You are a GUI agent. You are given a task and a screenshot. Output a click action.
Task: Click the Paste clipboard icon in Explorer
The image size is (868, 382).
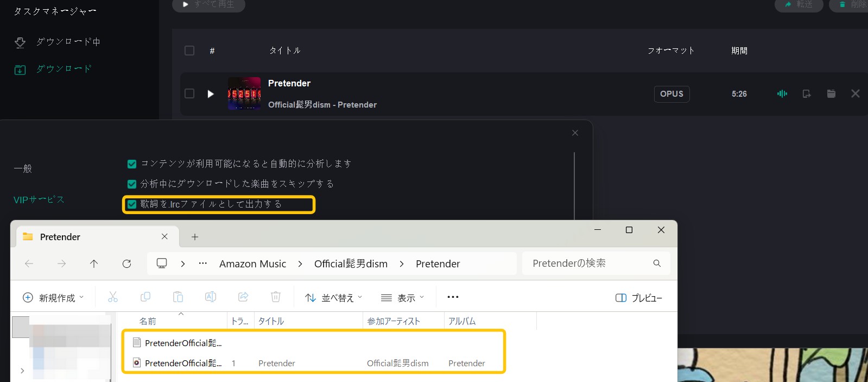click(178, 297)
